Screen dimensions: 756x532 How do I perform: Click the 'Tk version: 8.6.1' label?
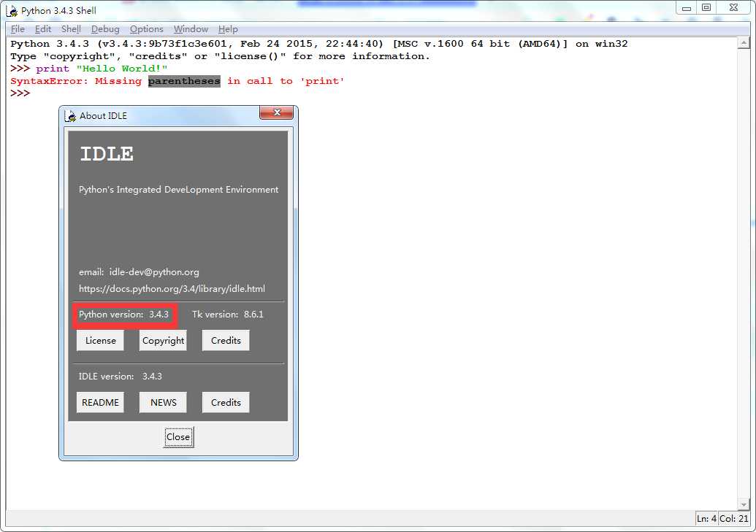click(228, 315)
